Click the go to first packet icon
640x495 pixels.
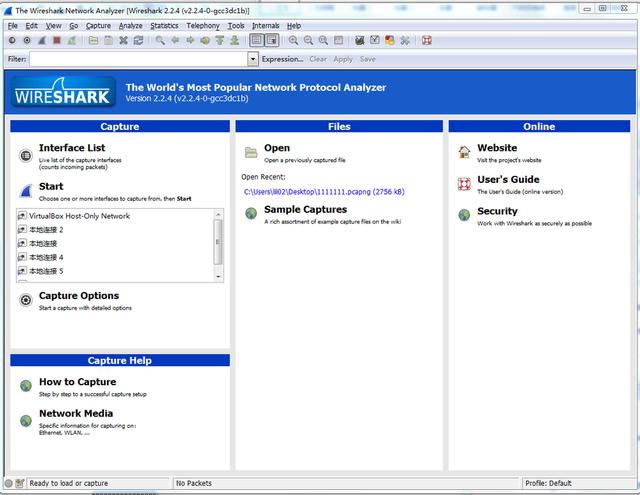point(220,40)
